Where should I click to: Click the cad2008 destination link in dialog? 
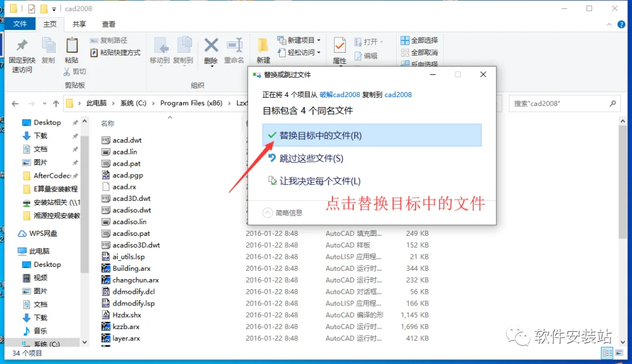click(x=398, y=95)
